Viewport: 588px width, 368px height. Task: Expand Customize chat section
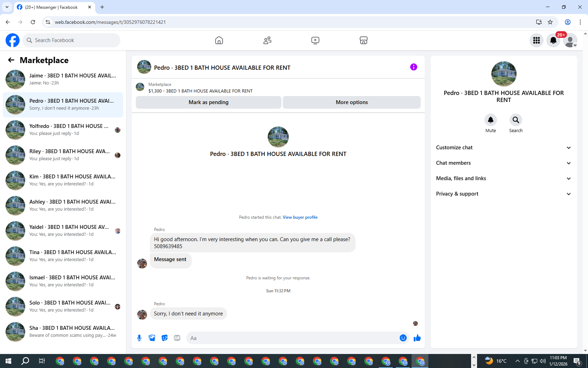504,148
